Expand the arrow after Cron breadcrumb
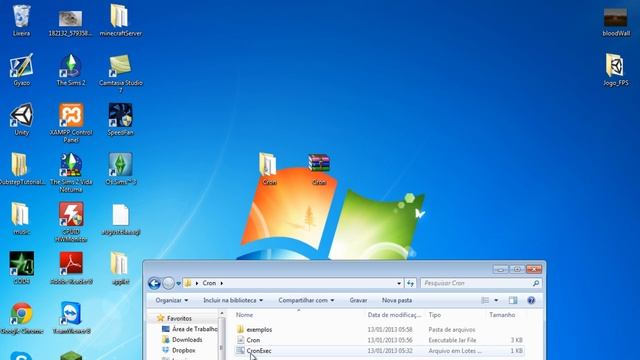This screenshot has height=360, width=640. pyautogui.click(x=222, y=283)
